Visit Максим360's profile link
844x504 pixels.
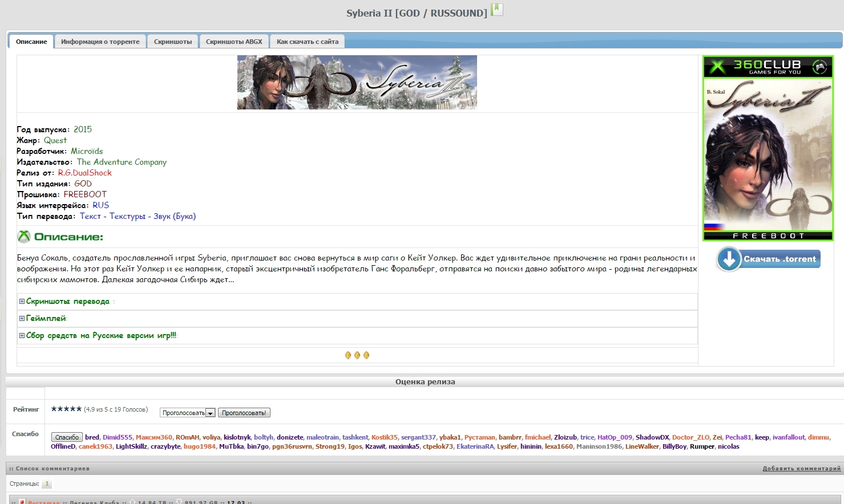154,437
